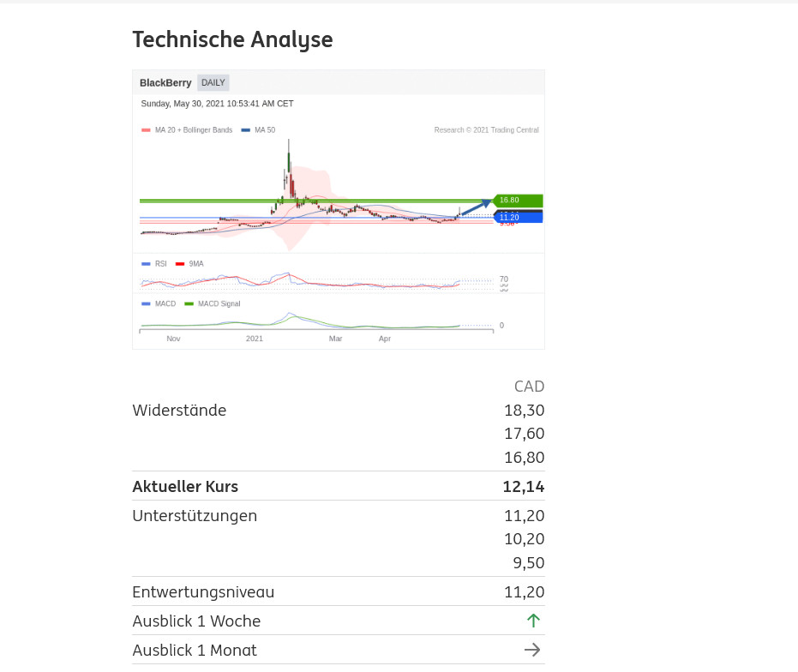Click the blue 11.20 price tag
Screen dimensions: 798x672
click(518, 218)
